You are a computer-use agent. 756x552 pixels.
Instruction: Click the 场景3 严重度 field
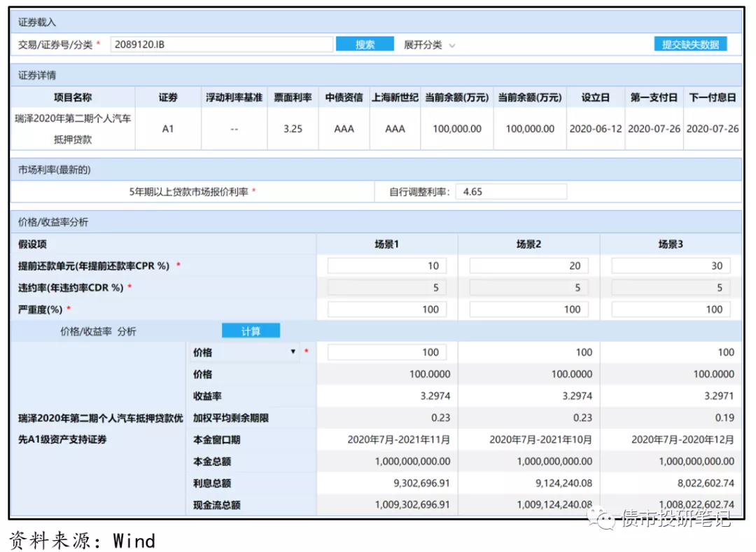(x=671, y=310)
